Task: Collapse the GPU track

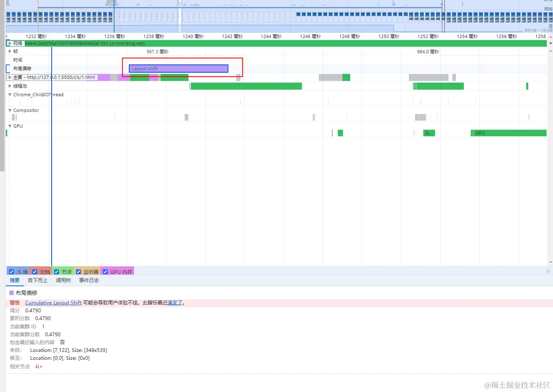Action: pos(10,126)
